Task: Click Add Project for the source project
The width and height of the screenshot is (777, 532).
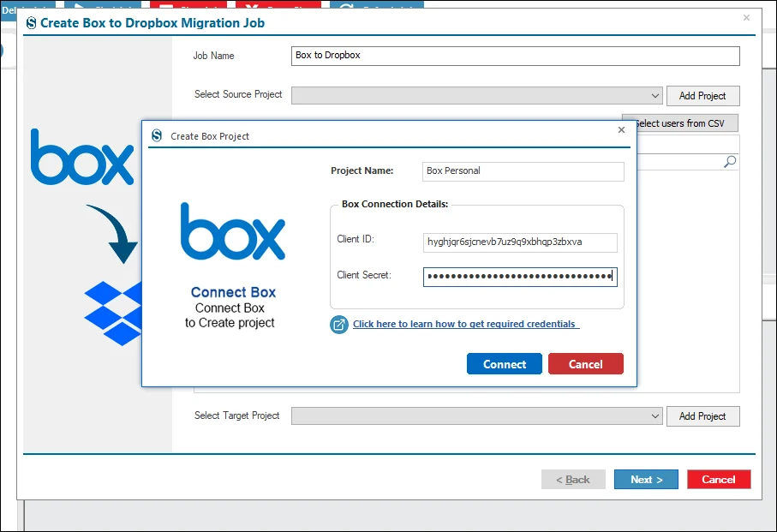Action: point(702,96)
